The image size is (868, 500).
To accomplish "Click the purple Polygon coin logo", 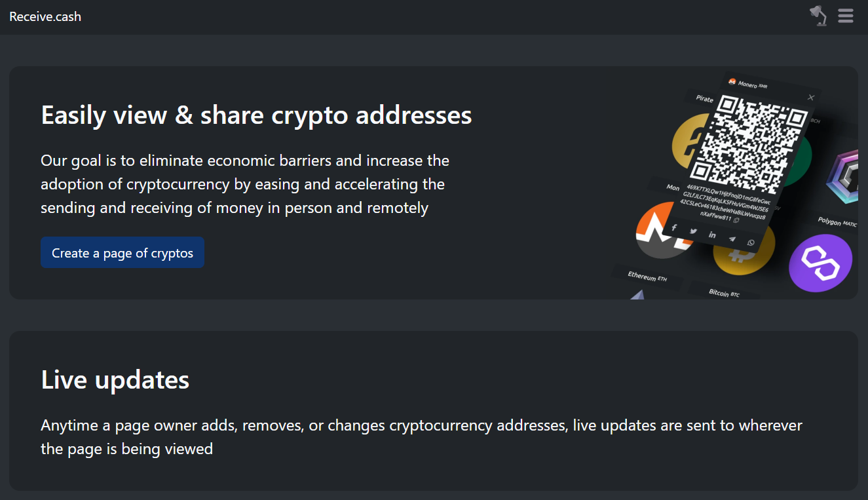I will 820,263.
